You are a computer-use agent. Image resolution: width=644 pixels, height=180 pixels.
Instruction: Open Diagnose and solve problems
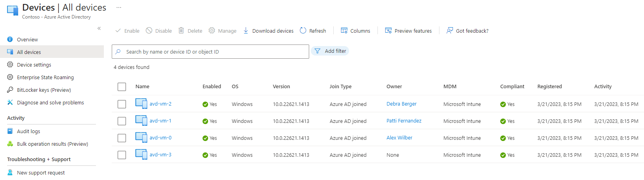(50, 102)
